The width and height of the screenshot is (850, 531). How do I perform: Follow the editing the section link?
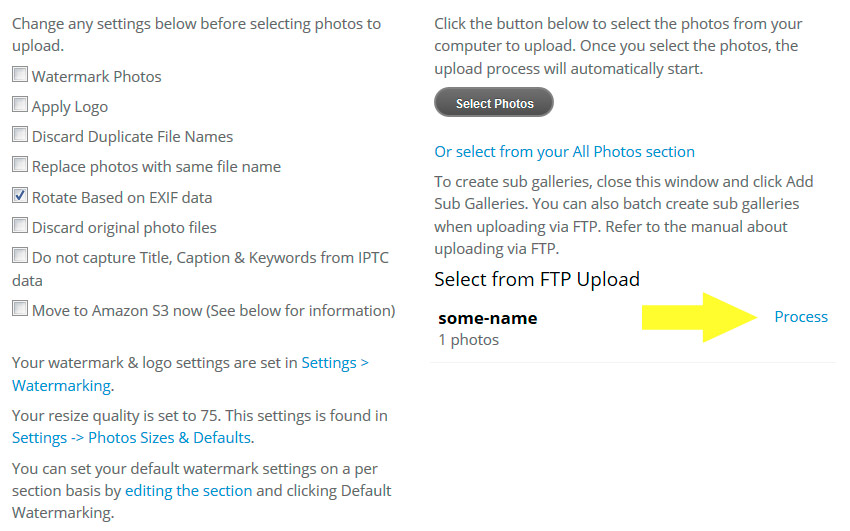(x=189, y=491)
